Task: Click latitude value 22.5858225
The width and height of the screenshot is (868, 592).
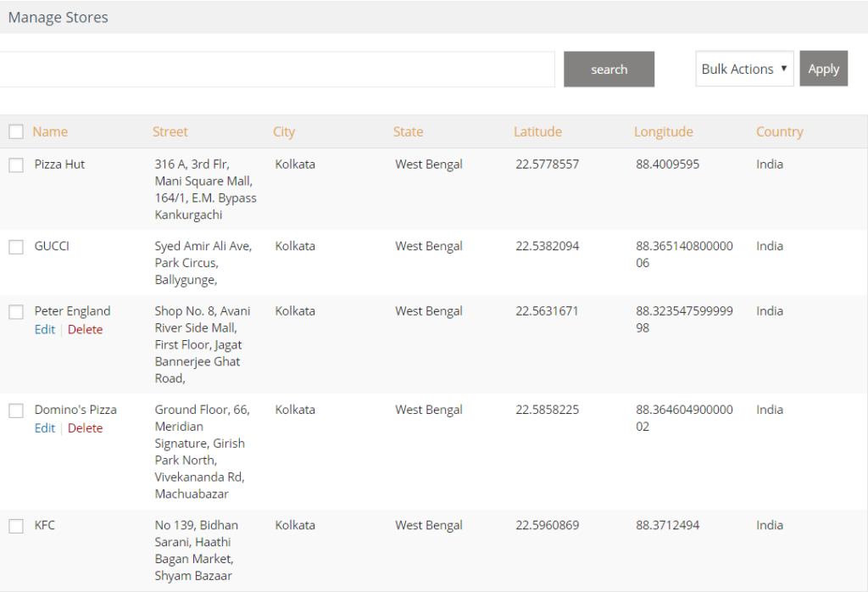Action: (x=547, y=410)
